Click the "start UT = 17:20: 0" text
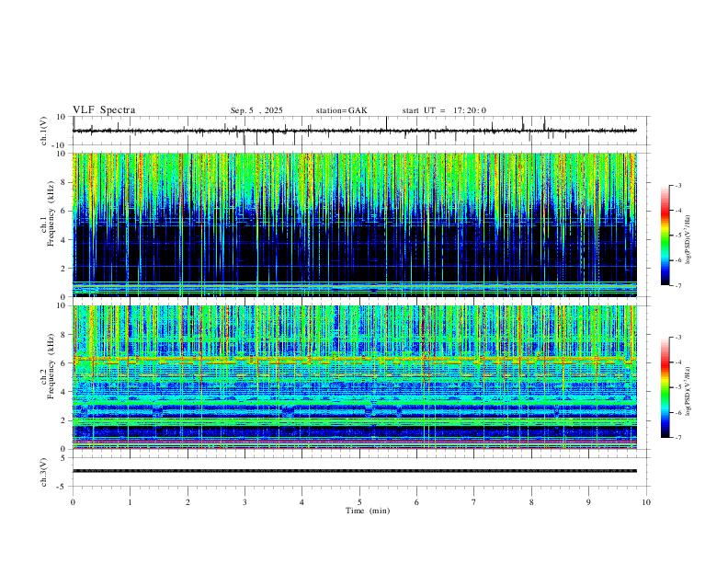 pos(444,110)
